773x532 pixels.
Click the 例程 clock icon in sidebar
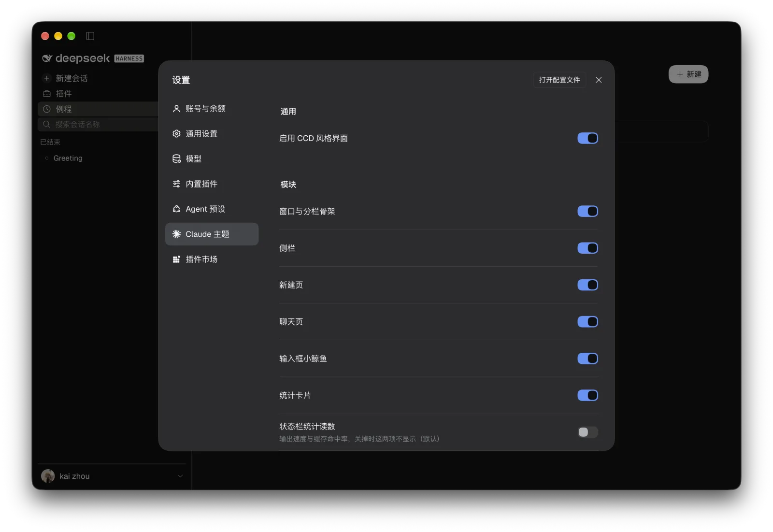pos(47,109)
